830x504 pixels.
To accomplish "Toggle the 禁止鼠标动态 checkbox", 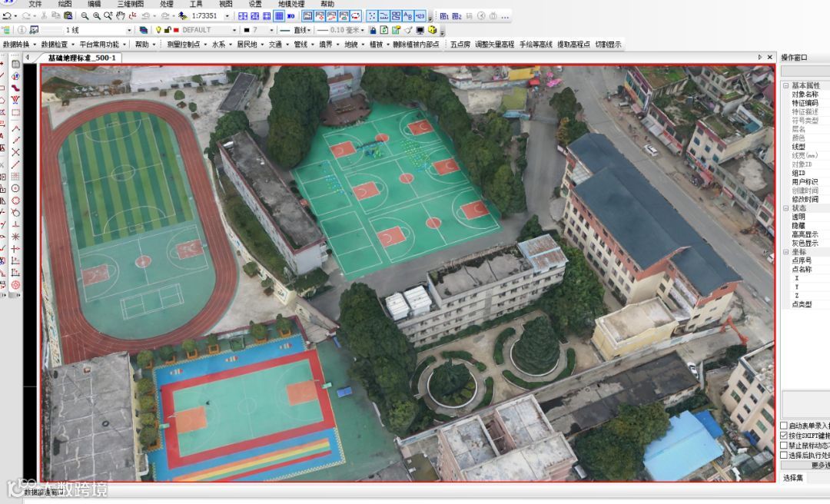I will coord(784,446).
